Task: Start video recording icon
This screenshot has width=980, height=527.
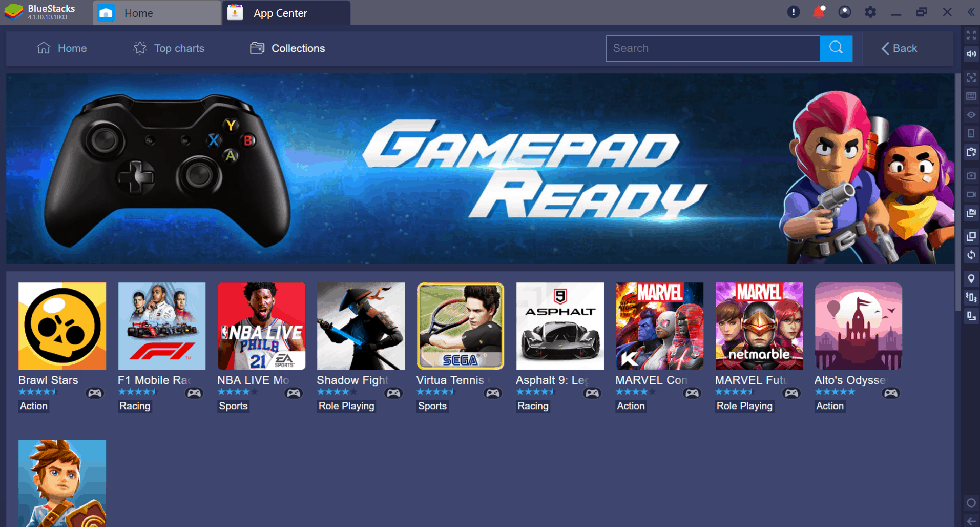Action: tap(971, 194)
